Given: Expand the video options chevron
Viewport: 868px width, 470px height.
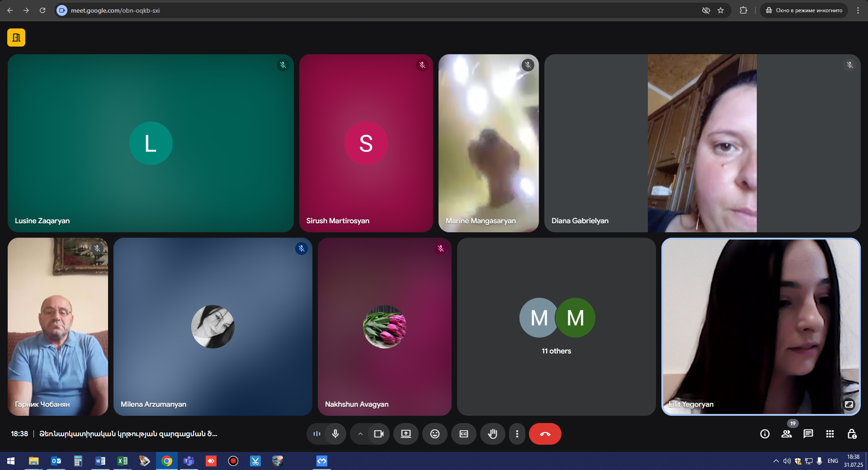Looking at the screenshot, I should point(360,434).
